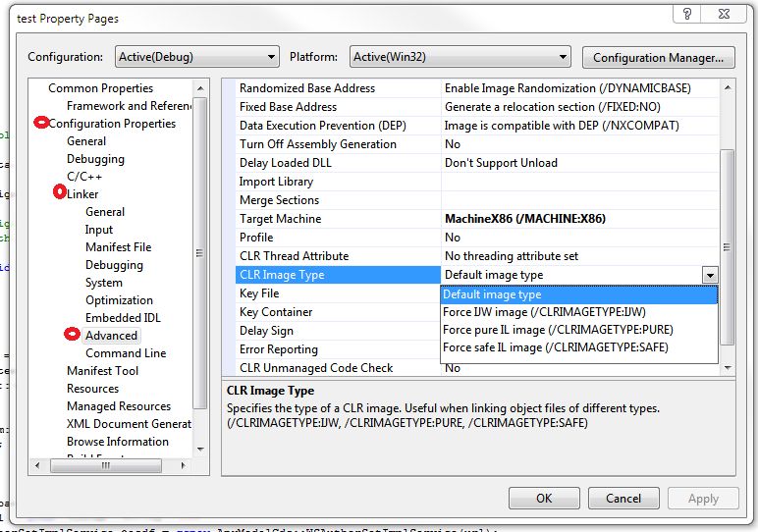This screenshot has width=758, height=532.
Task: Click the Delay Sign property
Action: point(266,331)
